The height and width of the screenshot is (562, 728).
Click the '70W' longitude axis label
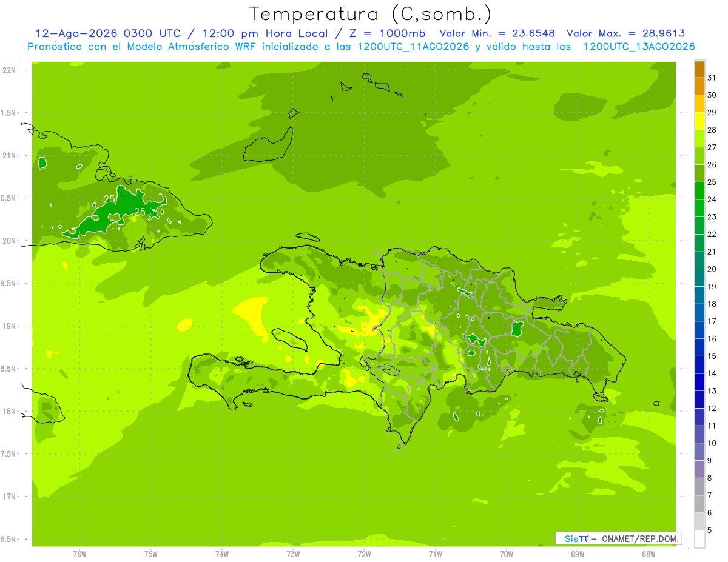tap(506, 554)
